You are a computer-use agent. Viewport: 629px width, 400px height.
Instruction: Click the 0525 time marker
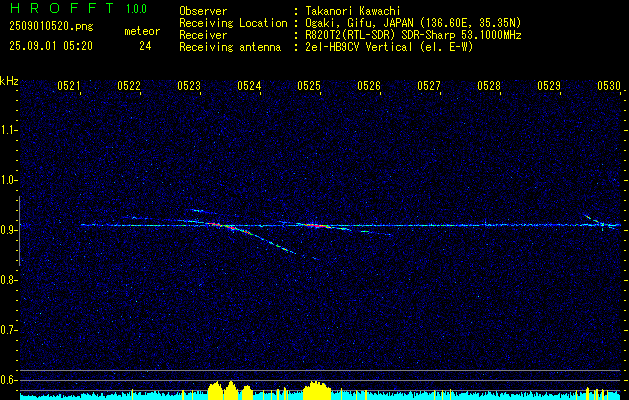pyautogui.click(x=309, y=86)
